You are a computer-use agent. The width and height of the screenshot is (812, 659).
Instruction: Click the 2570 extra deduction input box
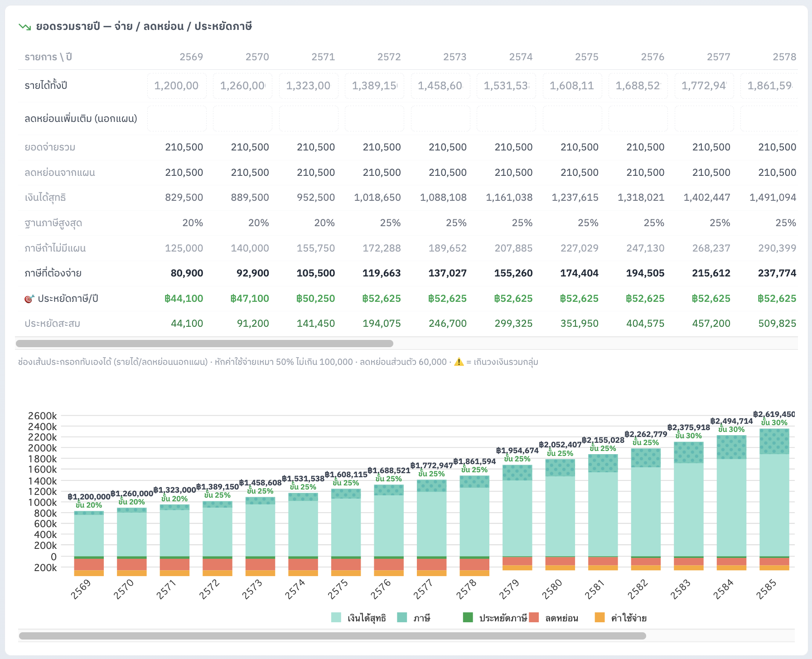click(242, 119)
